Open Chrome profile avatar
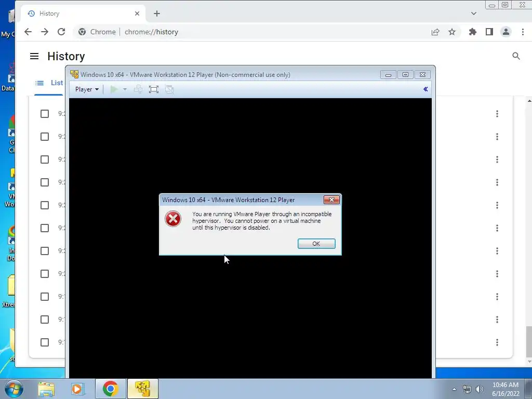This screenshot has height=399, width=532. (x=506, y=32)
